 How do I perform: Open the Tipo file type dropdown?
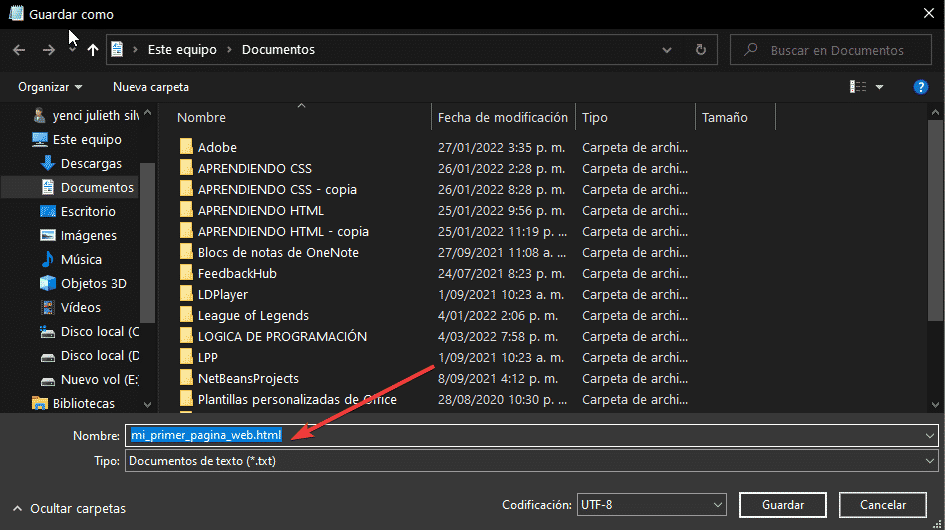tap(530, 461)
